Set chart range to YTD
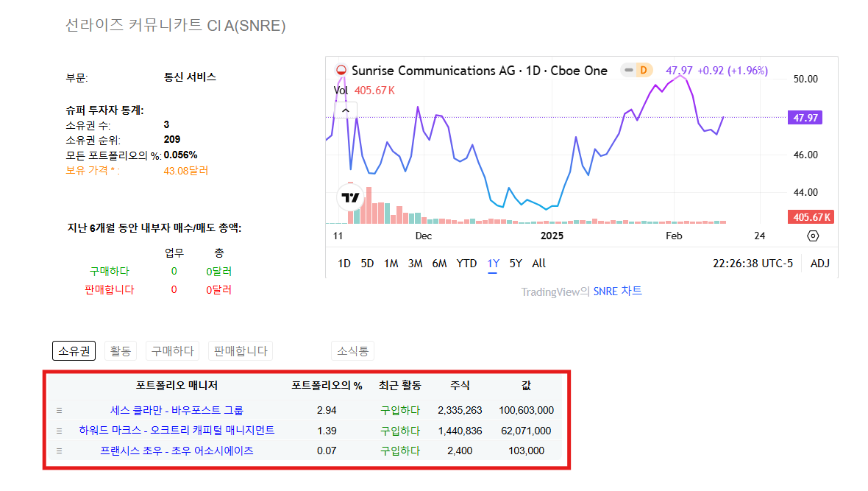 [466, 263]
